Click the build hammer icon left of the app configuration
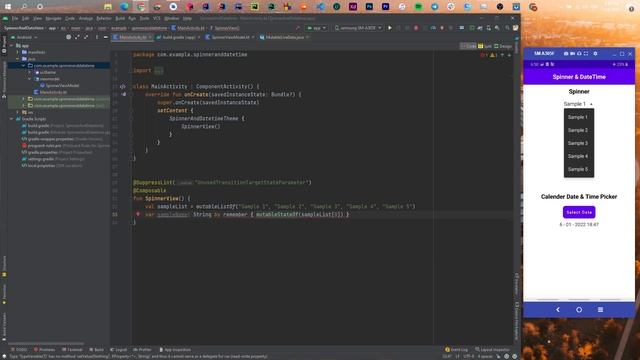 tap(298, 28)
